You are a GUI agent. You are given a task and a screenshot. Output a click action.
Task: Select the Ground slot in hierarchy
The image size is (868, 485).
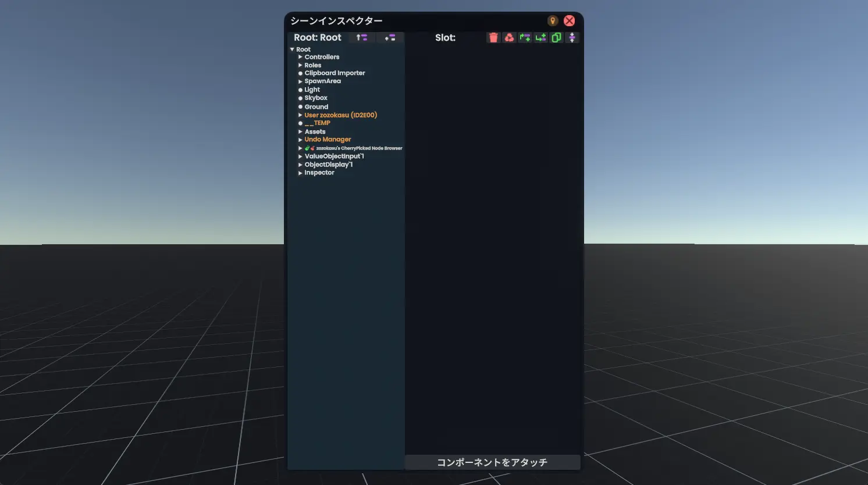point(316,107)
